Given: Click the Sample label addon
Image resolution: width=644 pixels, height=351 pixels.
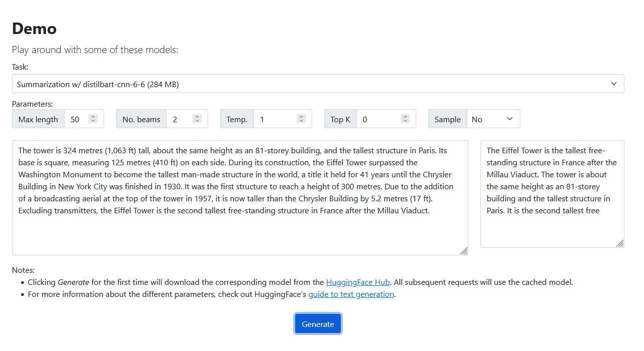Looking at the screenshot, I should [x=448, y=119].
